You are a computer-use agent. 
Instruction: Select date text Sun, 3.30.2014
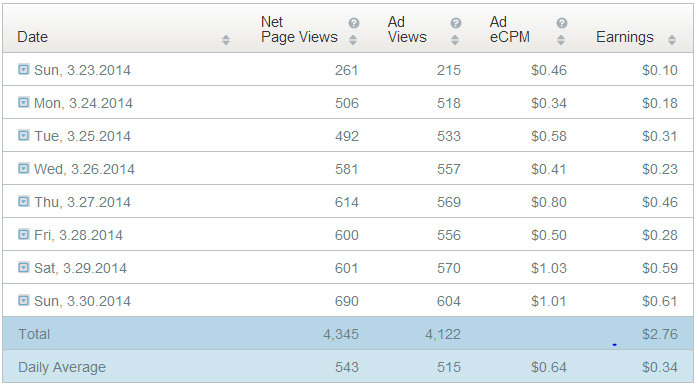(82, 301)
